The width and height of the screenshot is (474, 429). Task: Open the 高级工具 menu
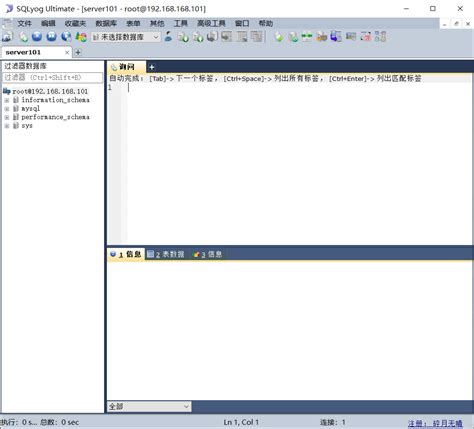[211, 23]
